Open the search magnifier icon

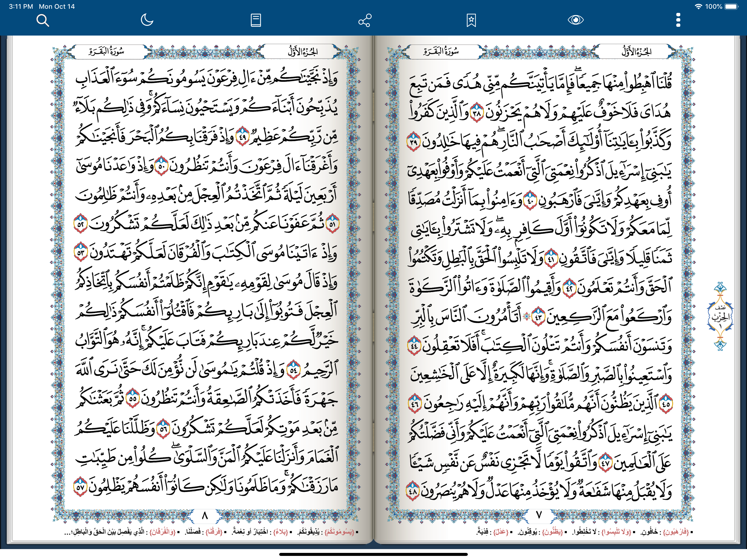[x=43, y=20]
